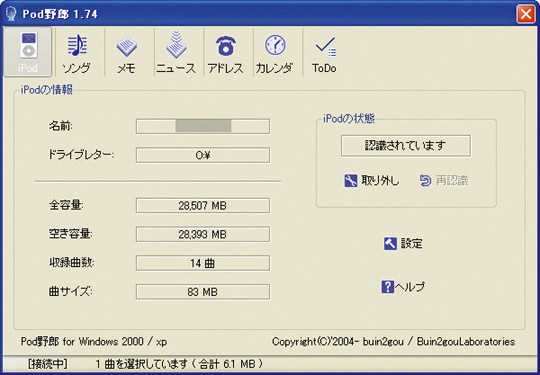Click the ドライブレター field showing O:¥
This screenshot has height=375, width=540.
click(x=203, y=155)
